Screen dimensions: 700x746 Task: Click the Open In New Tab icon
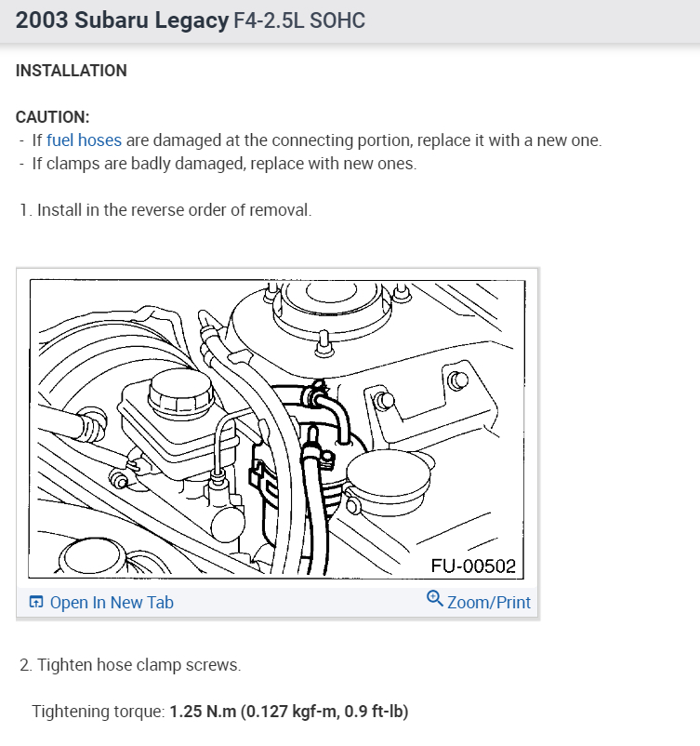click(36, 602)
